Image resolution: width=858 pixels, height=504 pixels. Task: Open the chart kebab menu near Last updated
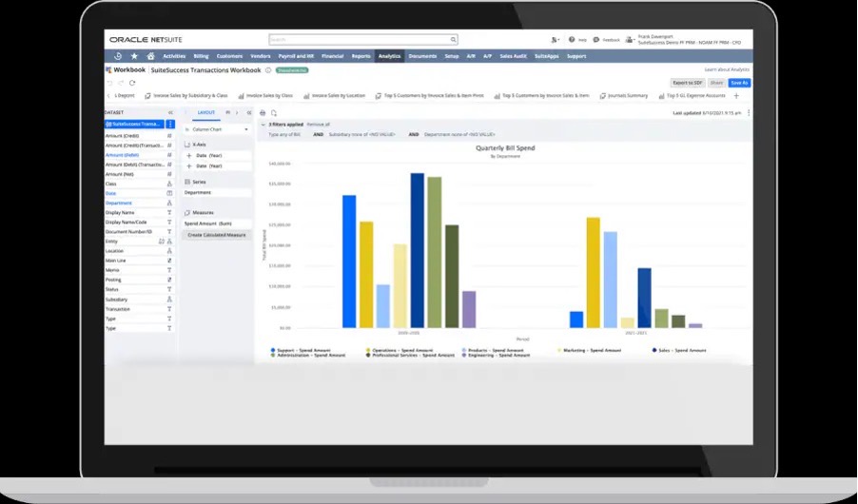coord(749,113)
